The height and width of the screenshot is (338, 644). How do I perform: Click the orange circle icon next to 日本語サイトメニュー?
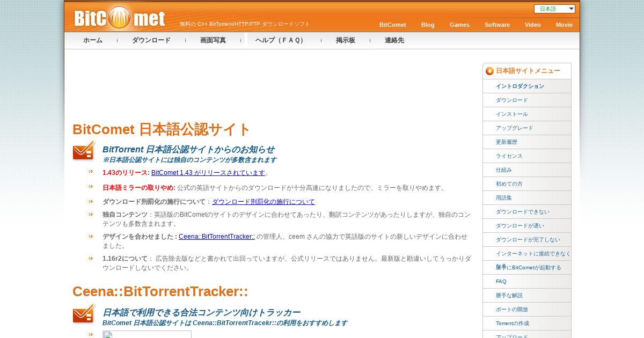click(489, 71)
